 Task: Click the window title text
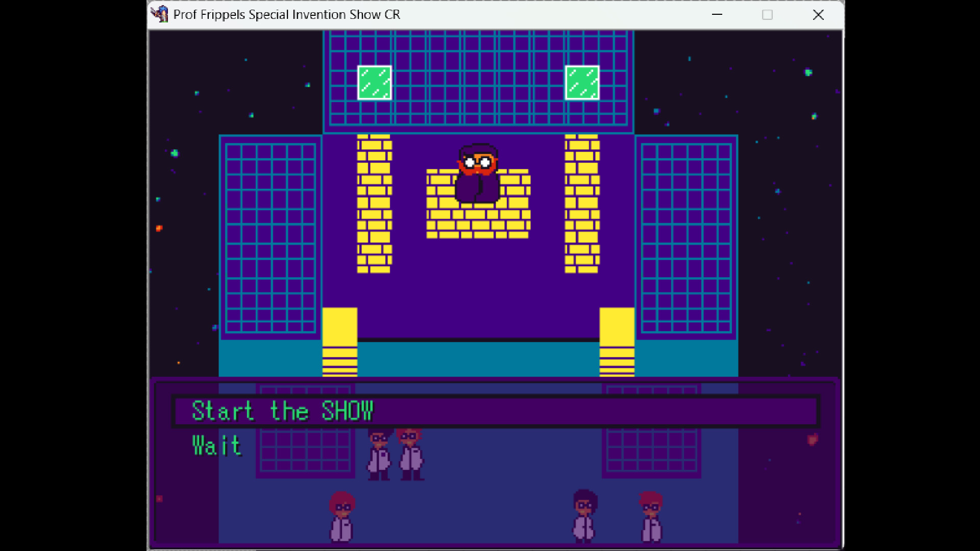(286, 15)
